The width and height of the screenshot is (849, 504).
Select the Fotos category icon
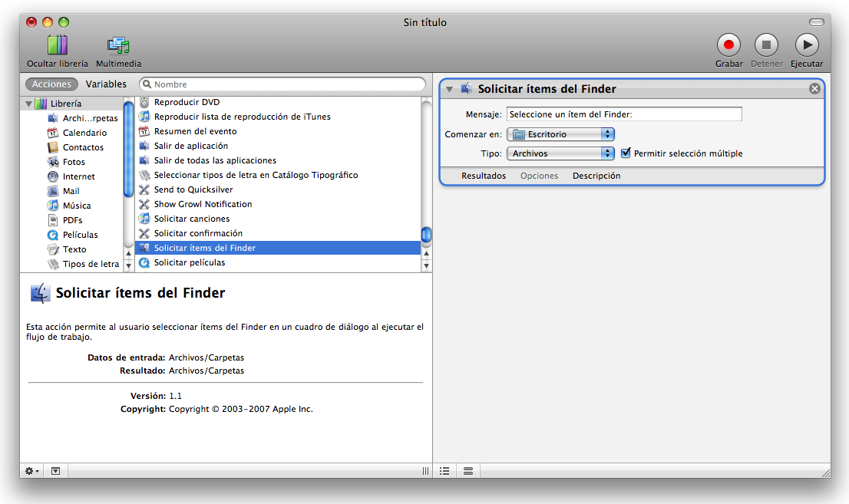pyautogui.click(x=52, y=162)
